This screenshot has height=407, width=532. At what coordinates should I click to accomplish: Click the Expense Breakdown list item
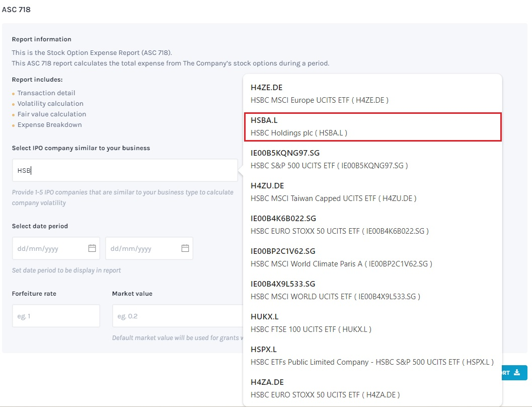point(49,124)
